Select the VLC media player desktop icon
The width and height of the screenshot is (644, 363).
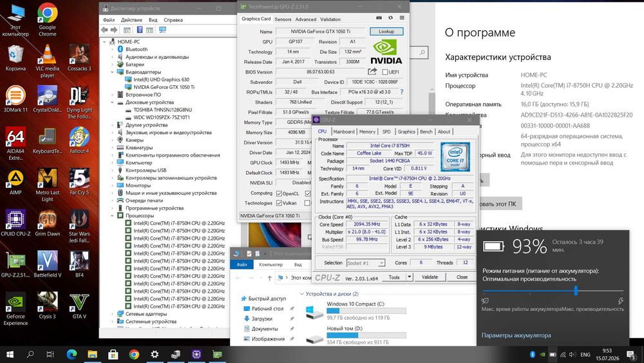pos(47,61)
